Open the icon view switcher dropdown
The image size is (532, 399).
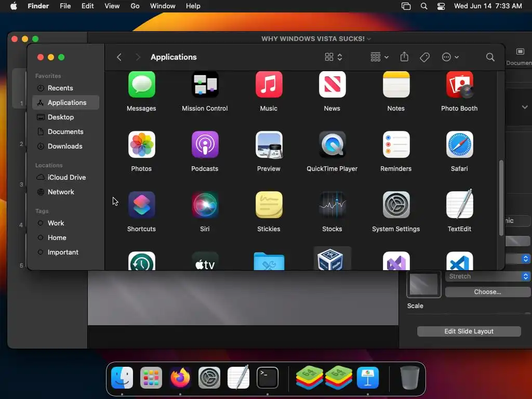pos(334,57)
